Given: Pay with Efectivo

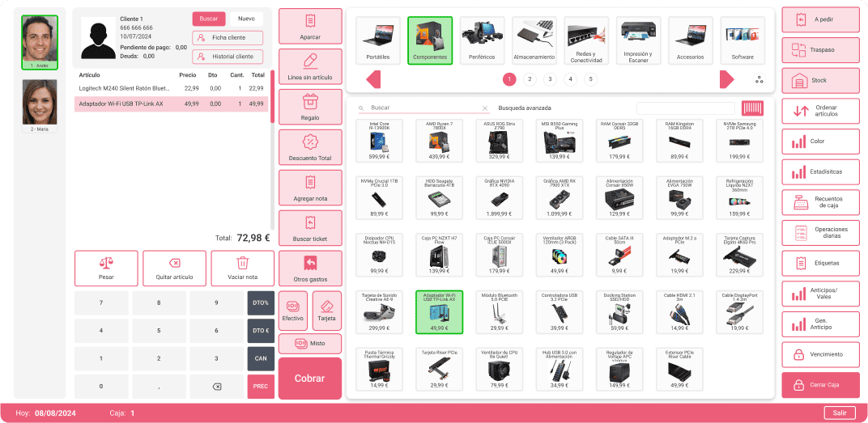Looking at the screenshot, I should [293, 311].
